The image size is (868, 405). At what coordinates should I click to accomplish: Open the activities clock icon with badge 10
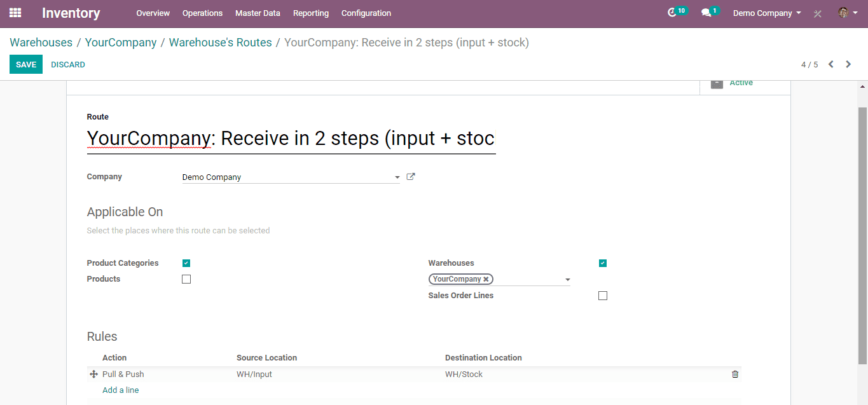(677, 12)
